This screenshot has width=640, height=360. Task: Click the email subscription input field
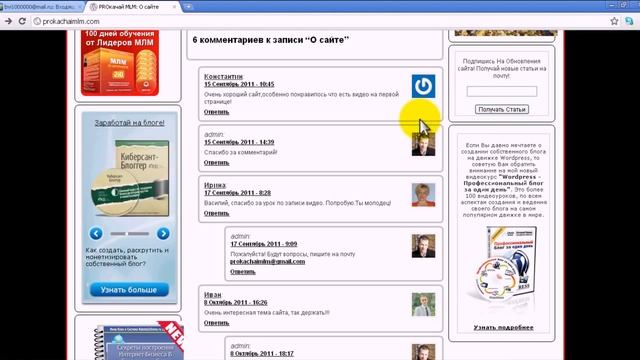tap(502, 91)
